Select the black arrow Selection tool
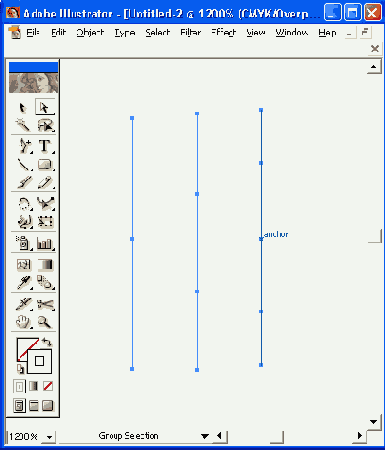Viewport: 385px width, 450px height. tap(23, 108)
